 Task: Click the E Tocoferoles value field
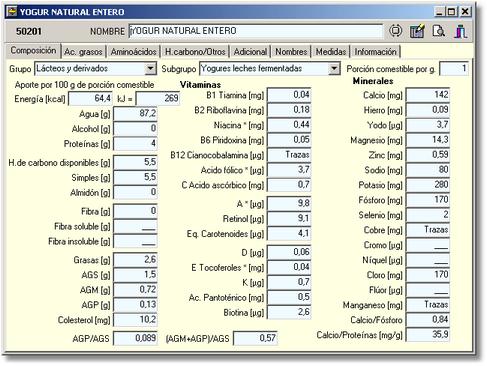coord(289,267)
